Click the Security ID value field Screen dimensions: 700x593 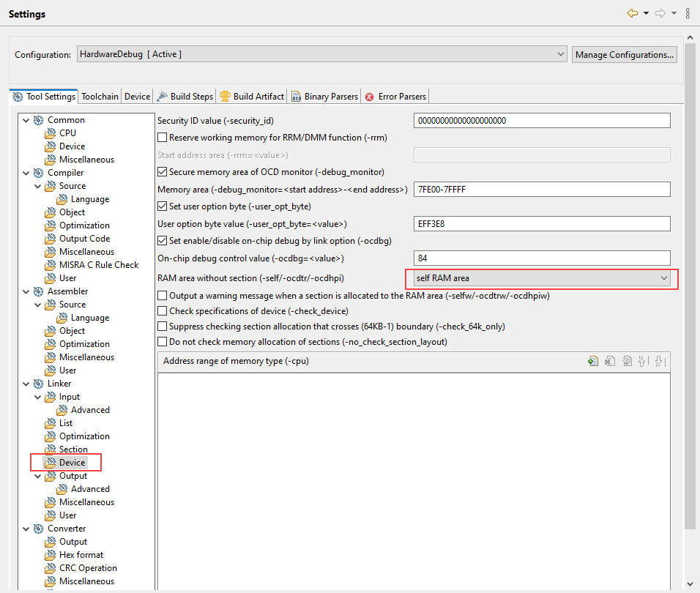[542, 121]
